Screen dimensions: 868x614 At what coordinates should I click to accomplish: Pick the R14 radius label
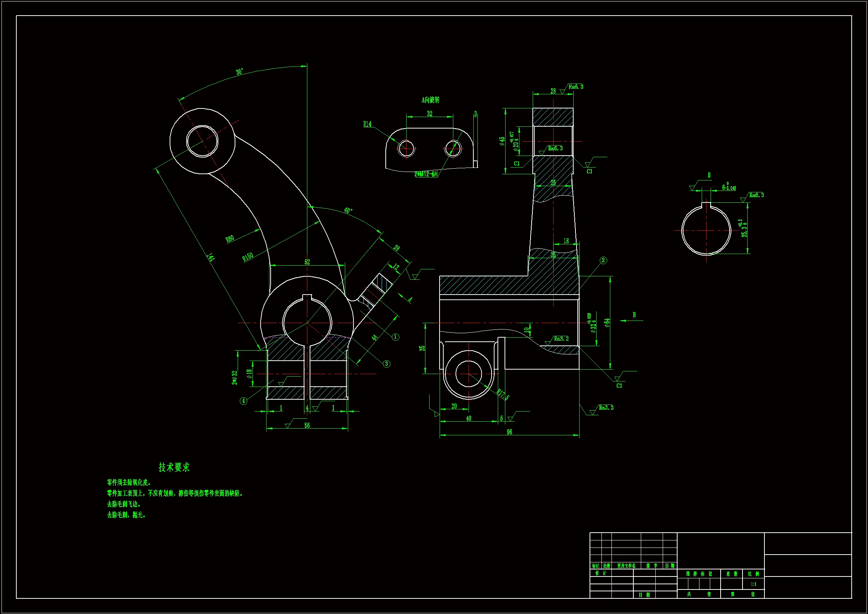(367, 124)
